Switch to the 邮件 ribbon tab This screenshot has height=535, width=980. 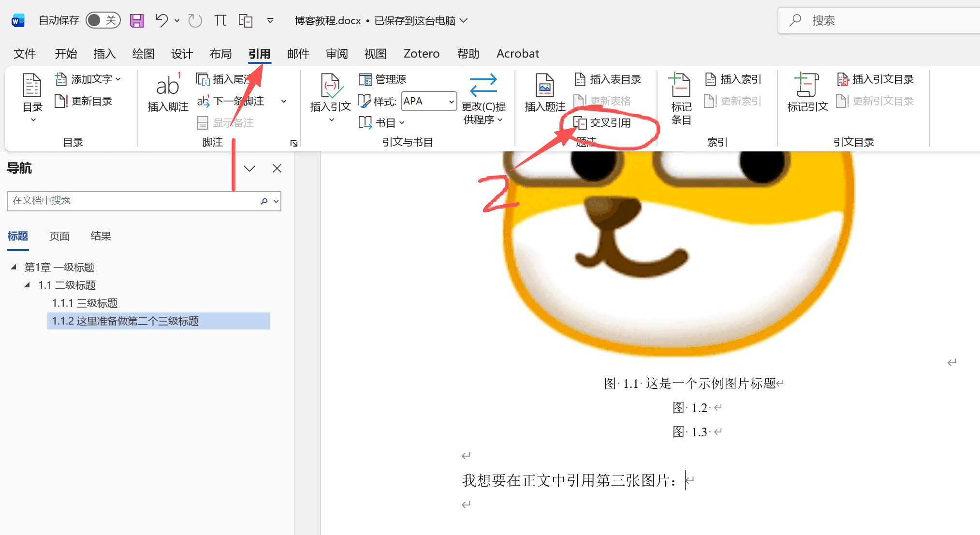pos(298,54)
